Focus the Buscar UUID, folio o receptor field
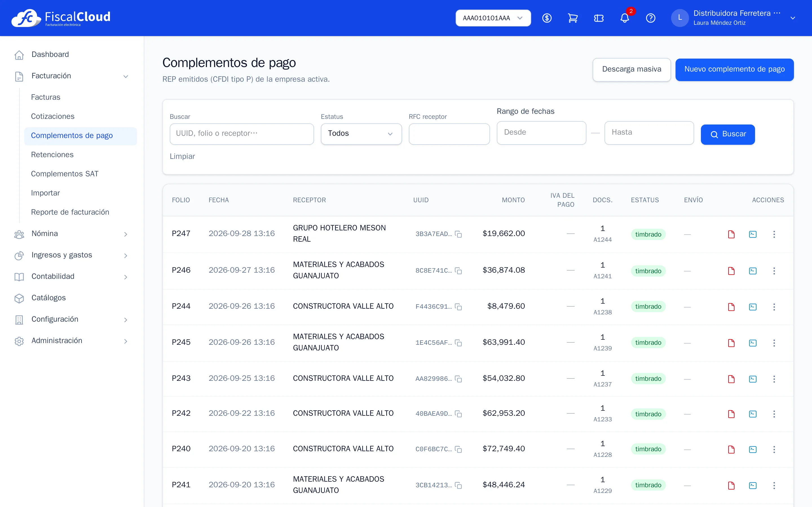The width and height of the screenshot is (812, 507). (x=242, y=134)
